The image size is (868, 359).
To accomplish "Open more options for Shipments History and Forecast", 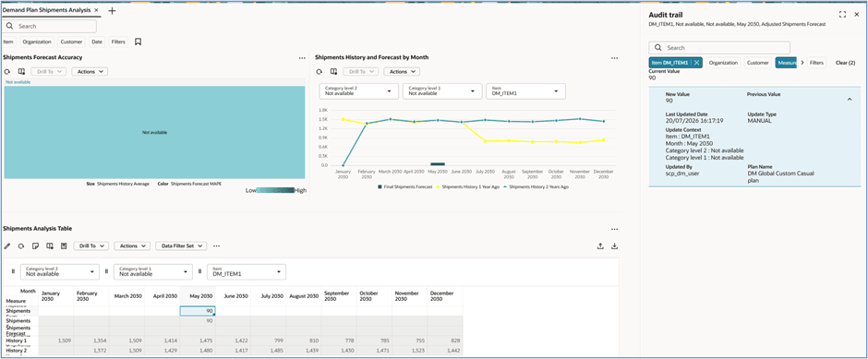I will point(614,57).
